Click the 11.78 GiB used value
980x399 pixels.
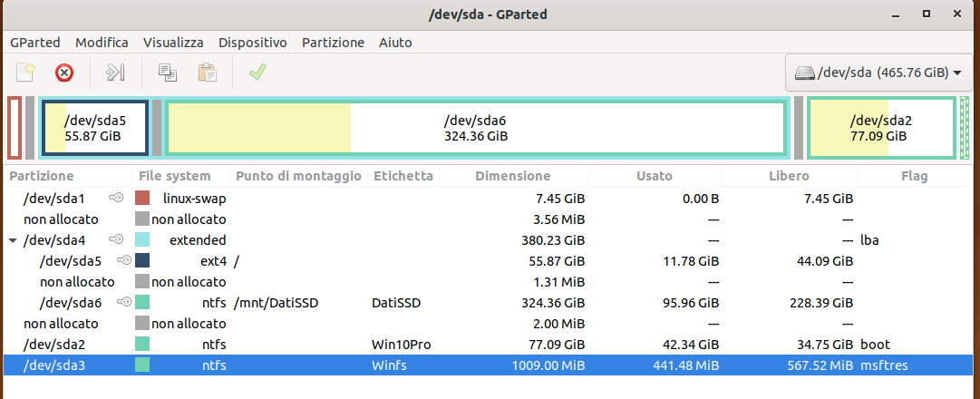point(691,261)
